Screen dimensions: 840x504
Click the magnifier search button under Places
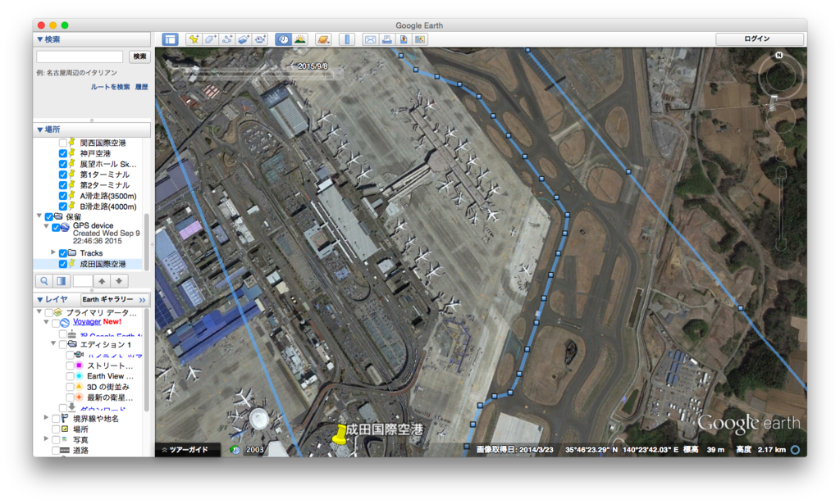[44, 281]
